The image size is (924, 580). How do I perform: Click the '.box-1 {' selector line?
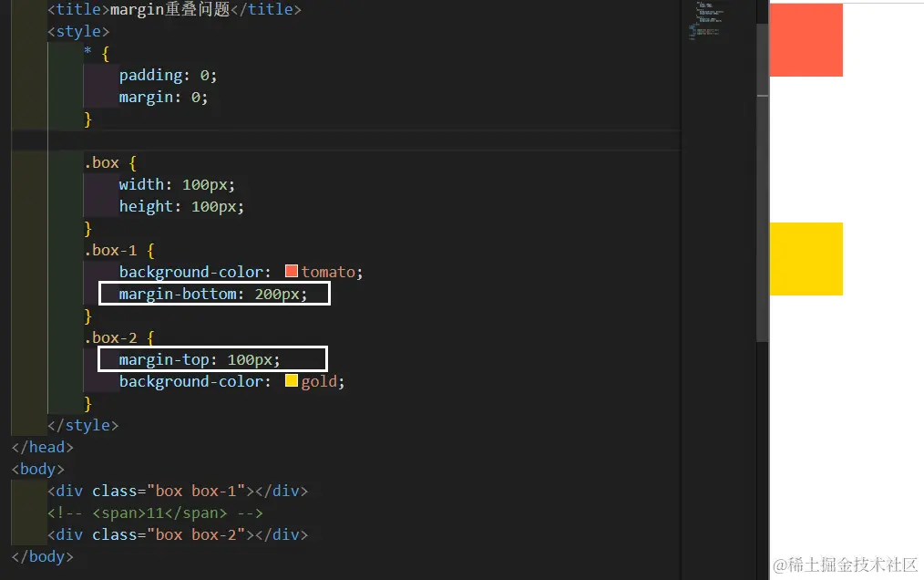(119, 250)
